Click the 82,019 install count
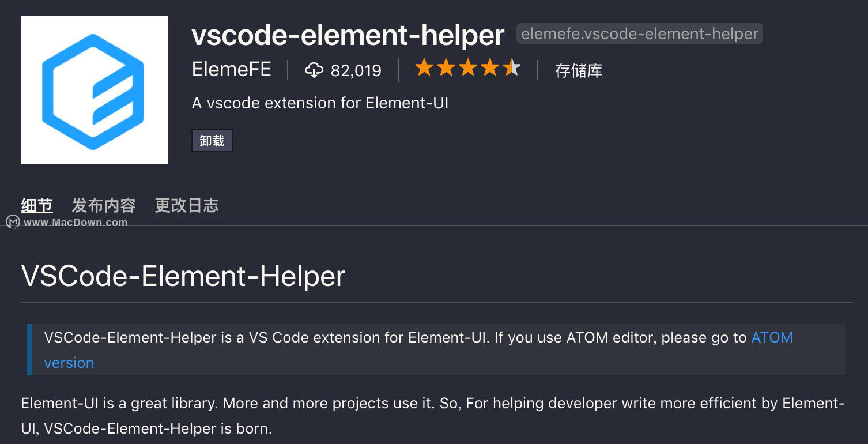The width and height of the screenshot is (868, 444). [x=356, y=70]
